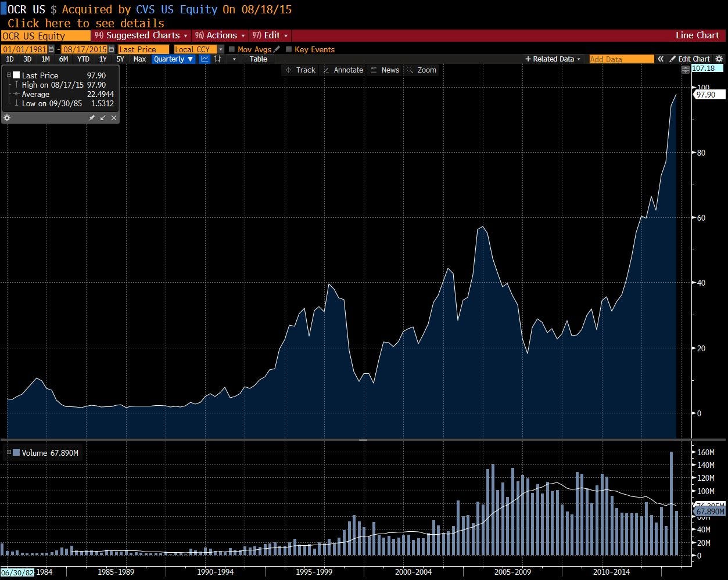Close the legend box with X
Screen dimensions: 728x580
(114, 118)
